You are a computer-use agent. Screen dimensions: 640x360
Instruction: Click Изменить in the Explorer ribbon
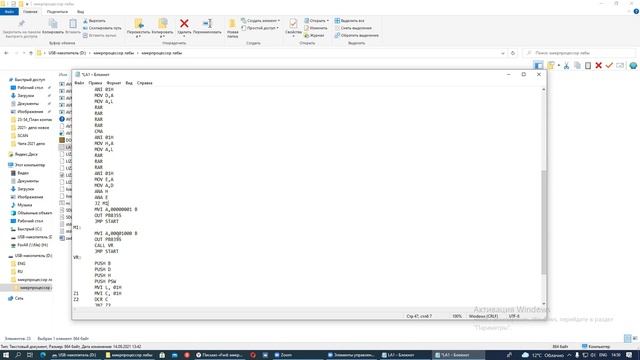tap(316, 28)
